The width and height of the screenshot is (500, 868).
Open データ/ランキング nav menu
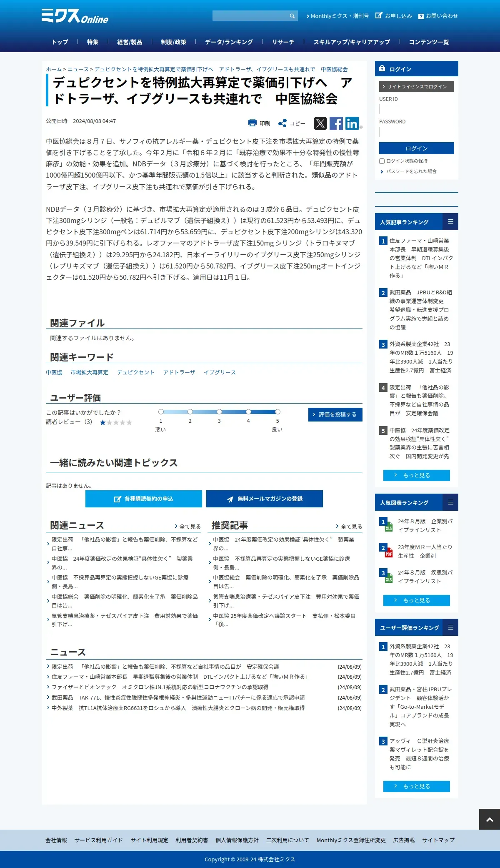[229, 42]
